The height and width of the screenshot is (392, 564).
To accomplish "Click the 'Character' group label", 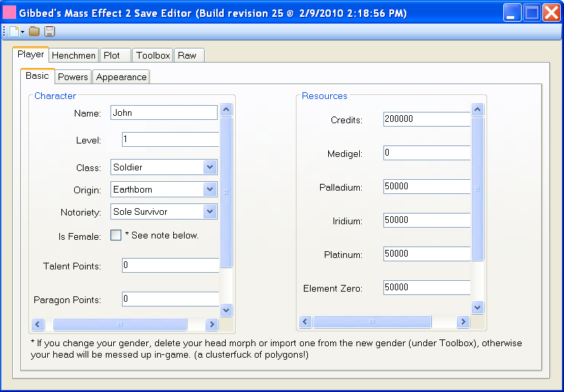I will point(55,96).
